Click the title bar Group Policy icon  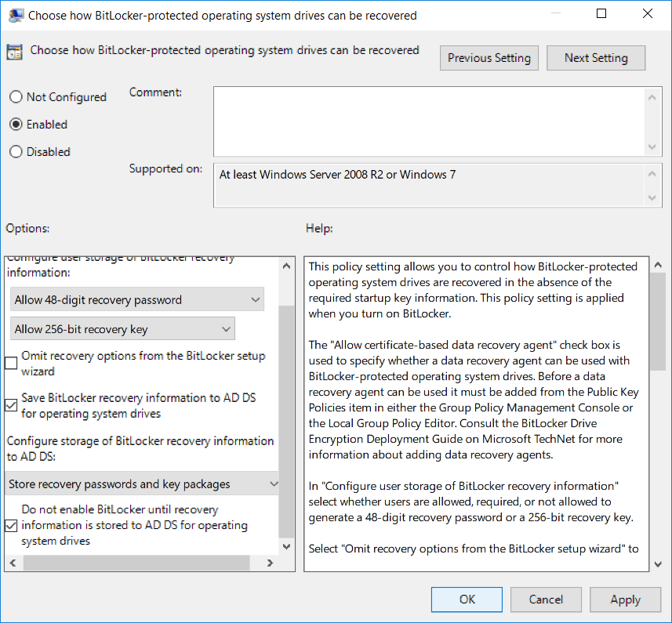(16, 16)
